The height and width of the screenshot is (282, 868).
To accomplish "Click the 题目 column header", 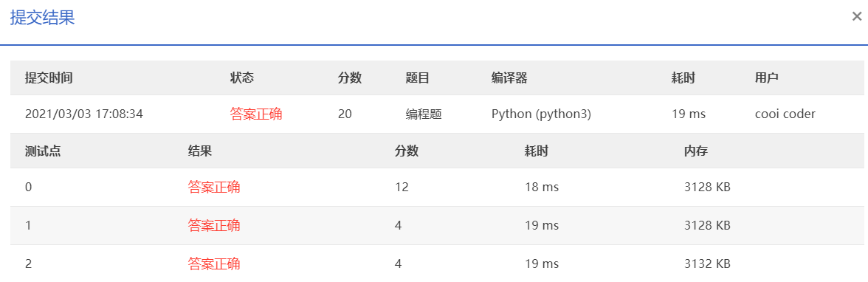I will point(418,78).
